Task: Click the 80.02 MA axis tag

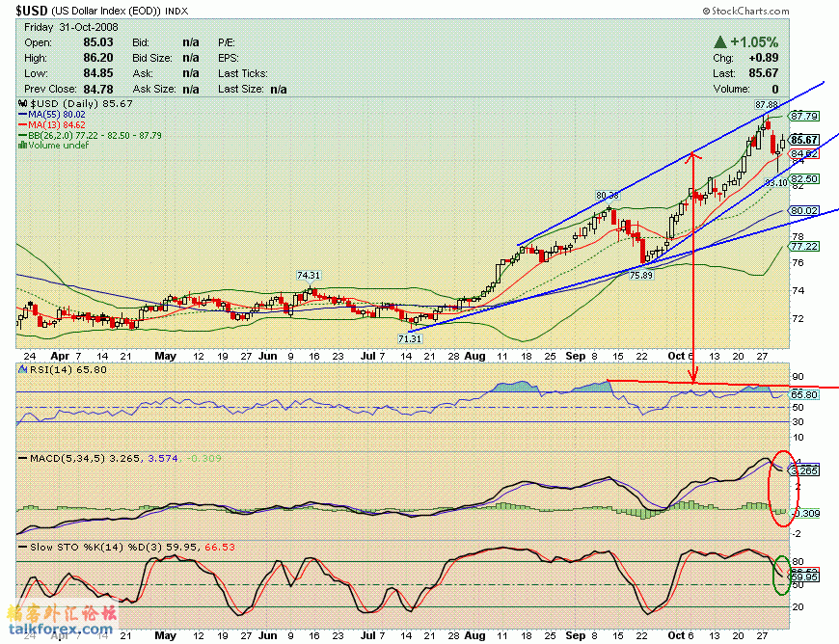Action: 804,211
